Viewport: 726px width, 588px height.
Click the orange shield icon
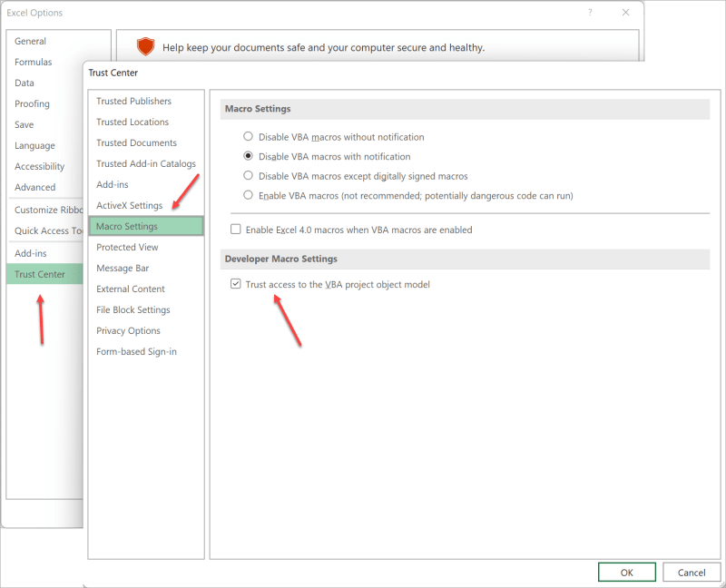pos(145,47)
